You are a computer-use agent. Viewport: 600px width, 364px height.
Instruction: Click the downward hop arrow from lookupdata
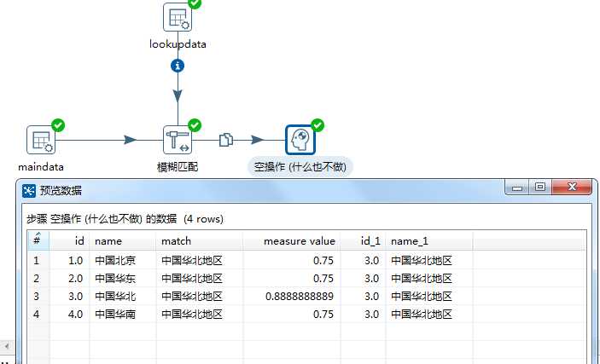click(178, 95)
